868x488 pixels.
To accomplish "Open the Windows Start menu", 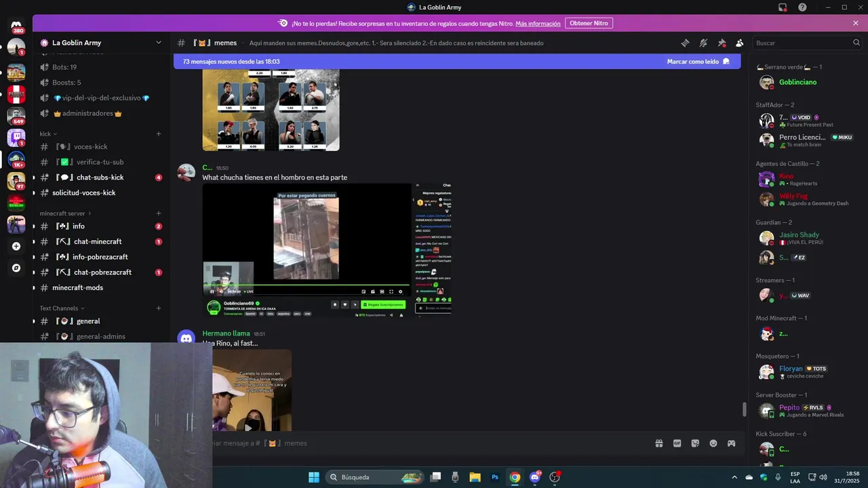I will (314, 477).
